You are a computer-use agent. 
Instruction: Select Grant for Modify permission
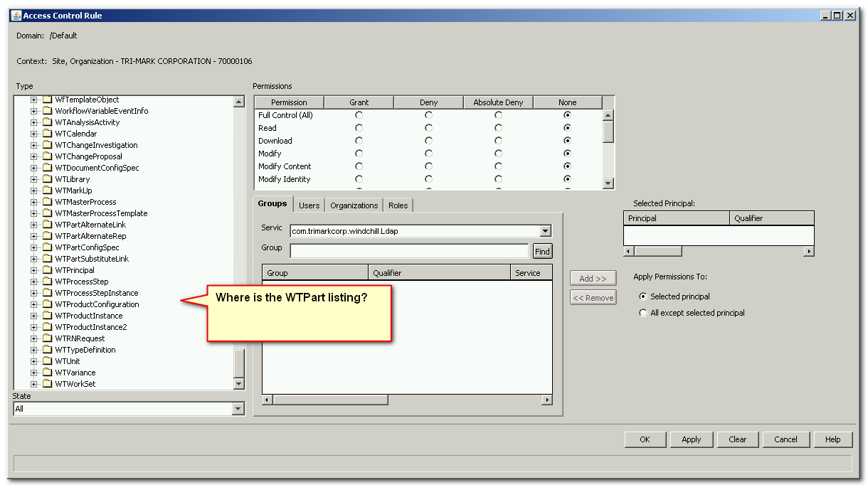pos(359,154)
